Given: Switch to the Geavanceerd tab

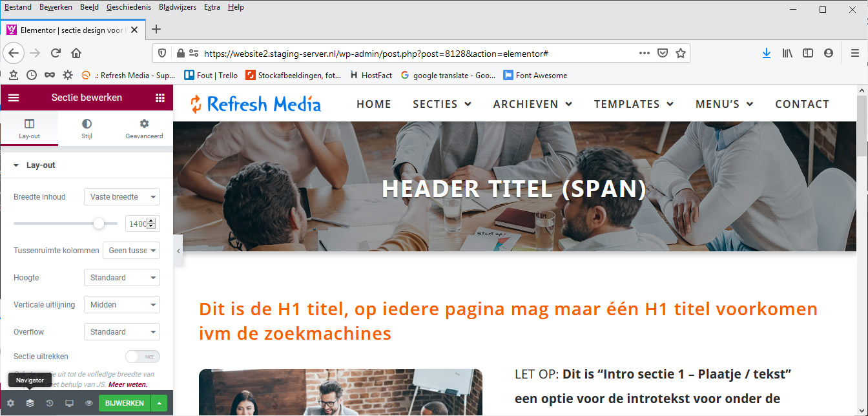Looking at the screenshot, I should (x=145, y=127).
